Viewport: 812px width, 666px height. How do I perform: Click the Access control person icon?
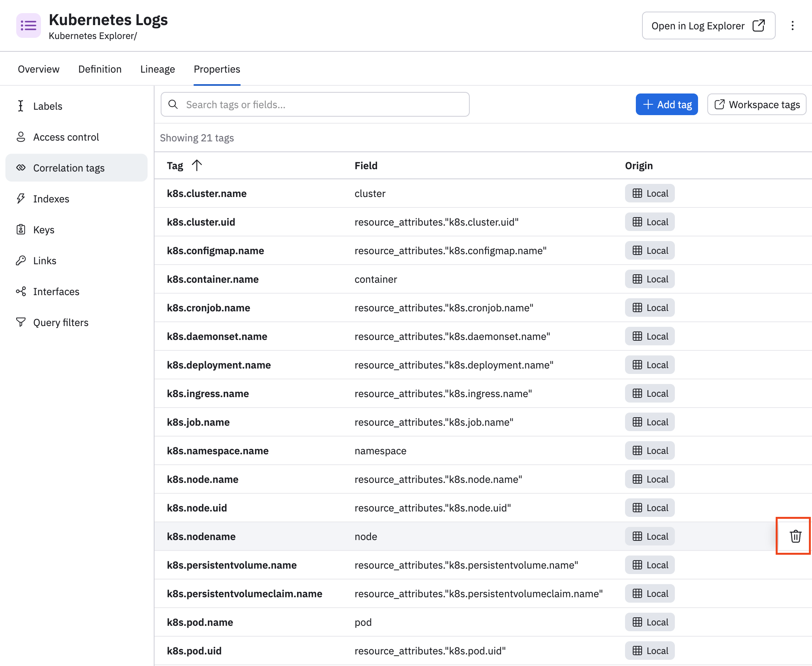(21, 137)
